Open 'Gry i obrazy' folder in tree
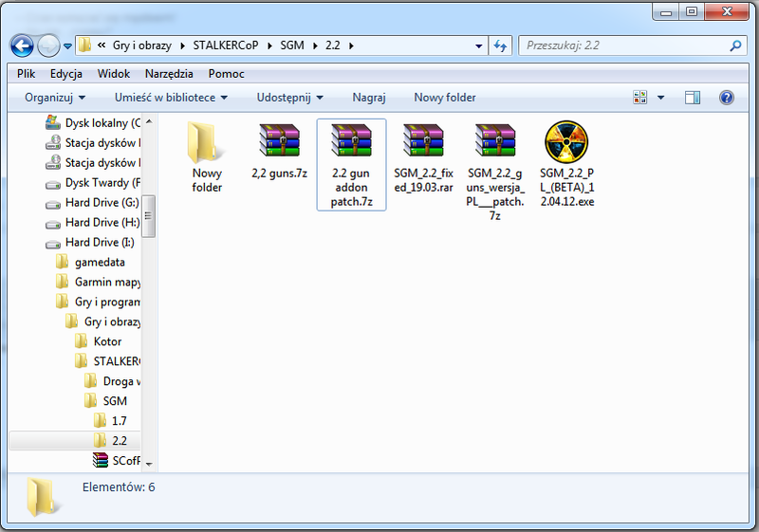This screenshot has width=759, height=532. 102,321
